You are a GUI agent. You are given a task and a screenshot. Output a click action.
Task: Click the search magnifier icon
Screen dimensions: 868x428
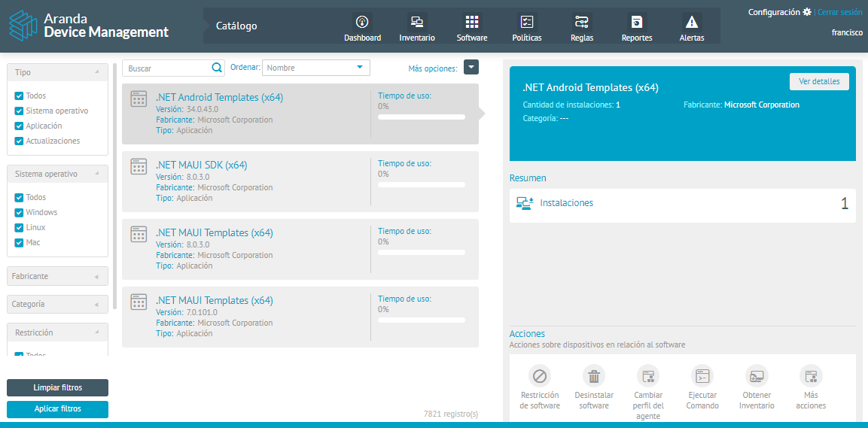coord(217,68)
